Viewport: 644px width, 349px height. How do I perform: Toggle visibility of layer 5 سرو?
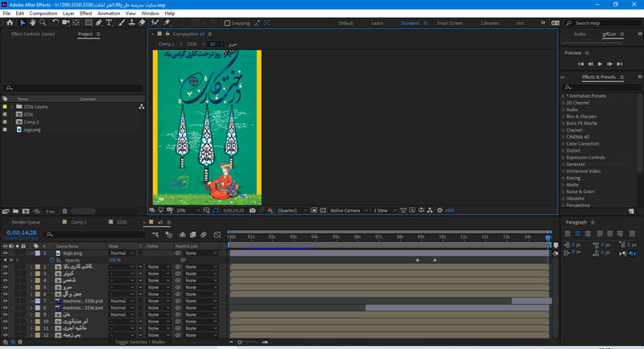[6, 287]
